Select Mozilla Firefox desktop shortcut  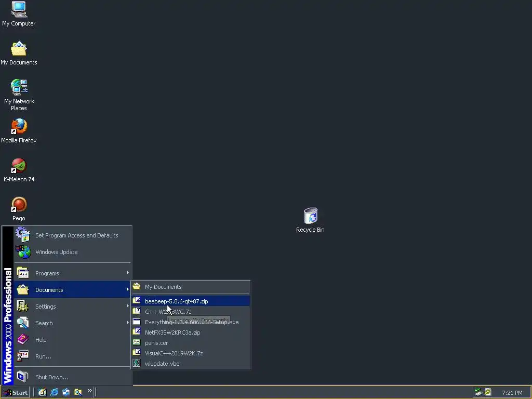click(x=19, y=131)
